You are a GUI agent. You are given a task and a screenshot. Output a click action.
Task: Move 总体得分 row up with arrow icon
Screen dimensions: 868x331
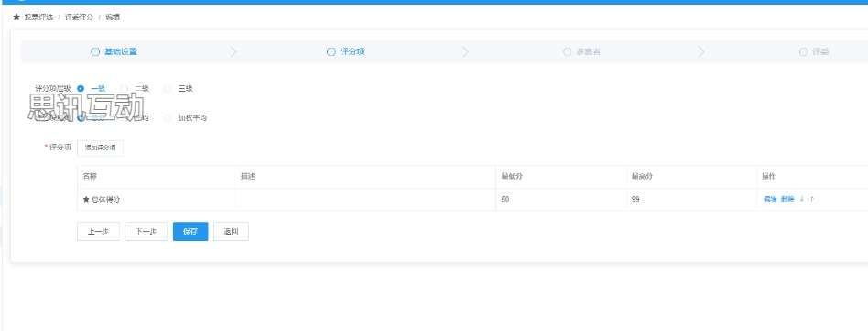pyautogui.click(x=812, y=199)
